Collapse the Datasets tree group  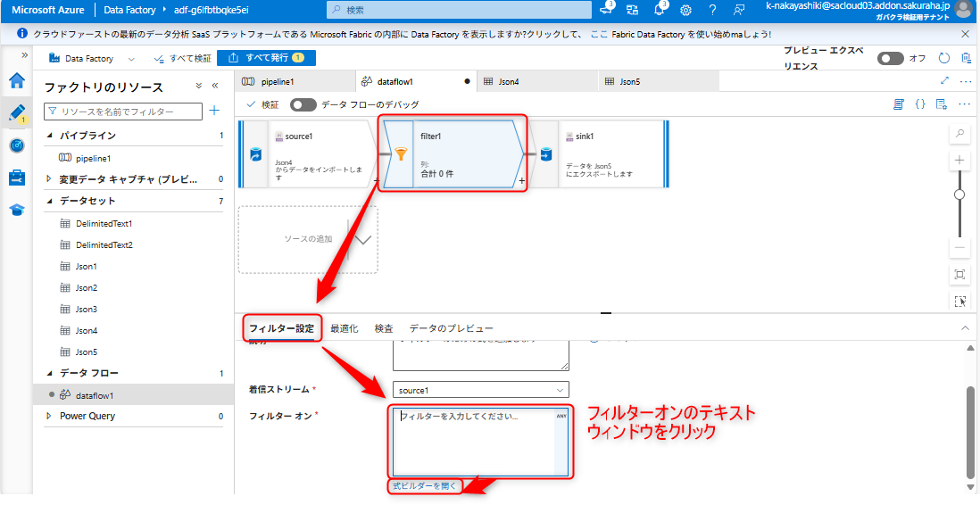[x=49, y=201]
